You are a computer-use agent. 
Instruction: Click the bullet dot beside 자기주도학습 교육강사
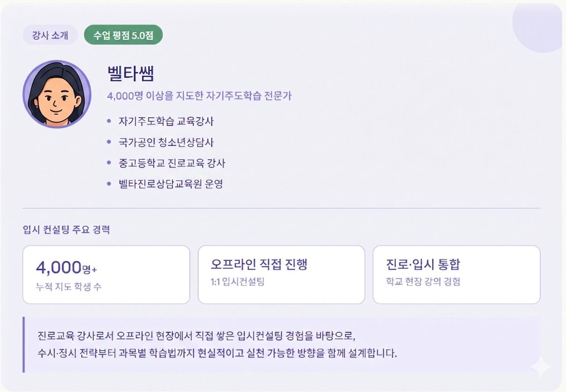(108, 121)
